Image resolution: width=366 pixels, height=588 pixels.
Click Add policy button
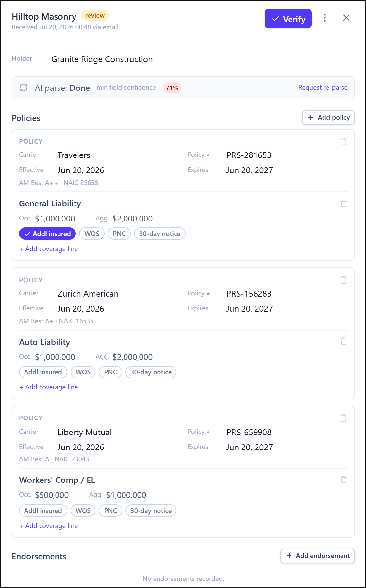[x=328, y=117]
